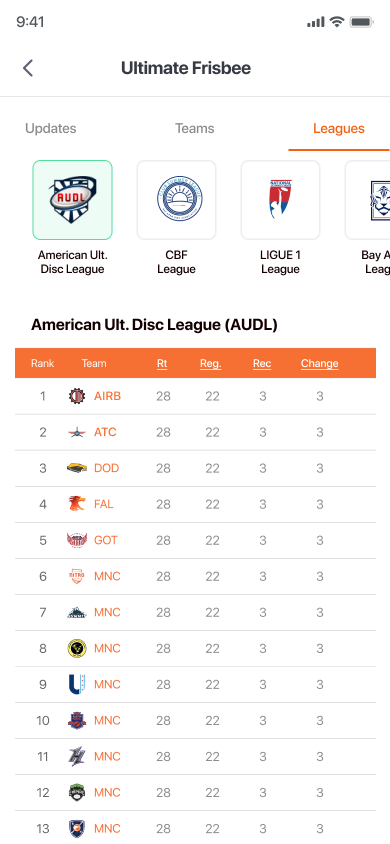Open the Leagues tab
This screenshot has width=390, height=844.
click(339, 129)
